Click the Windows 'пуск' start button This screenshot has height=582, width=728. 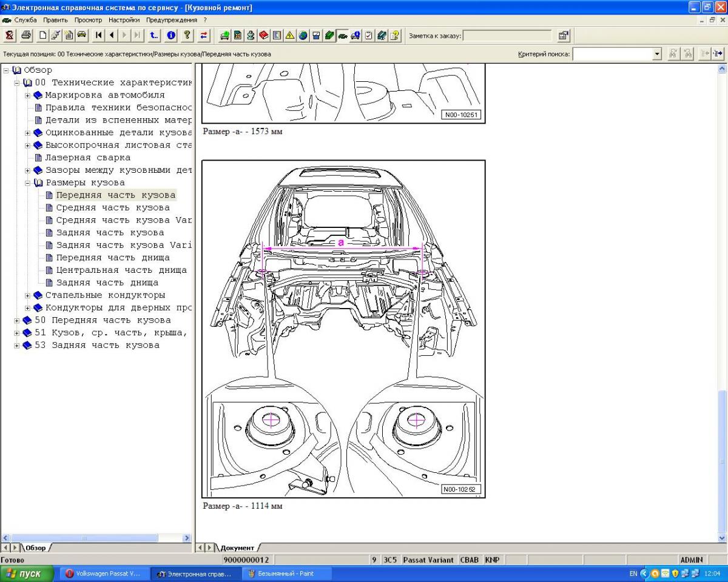(x=27, y=574)
